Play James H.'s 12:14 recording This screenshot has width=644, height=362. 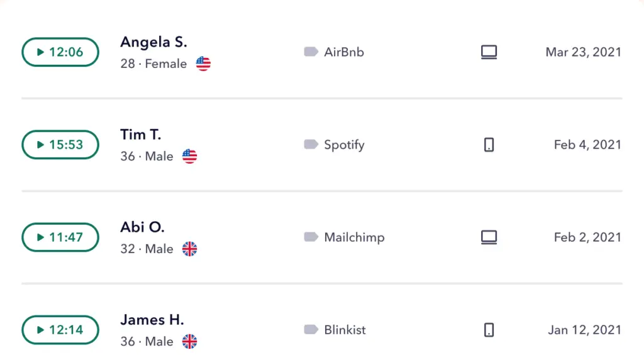click(60, 330)
